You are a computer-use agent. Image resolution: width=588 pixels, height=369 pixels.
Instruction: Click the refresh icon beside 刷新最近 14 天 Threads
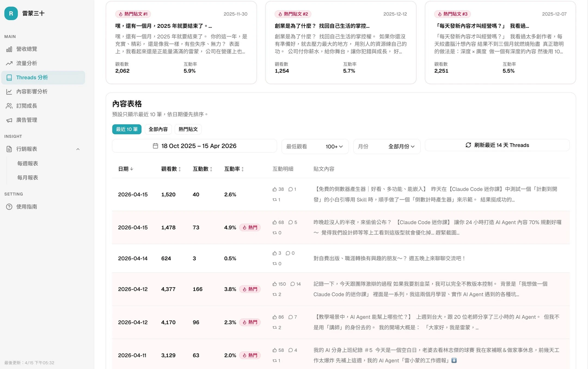[x=468, y=145]
